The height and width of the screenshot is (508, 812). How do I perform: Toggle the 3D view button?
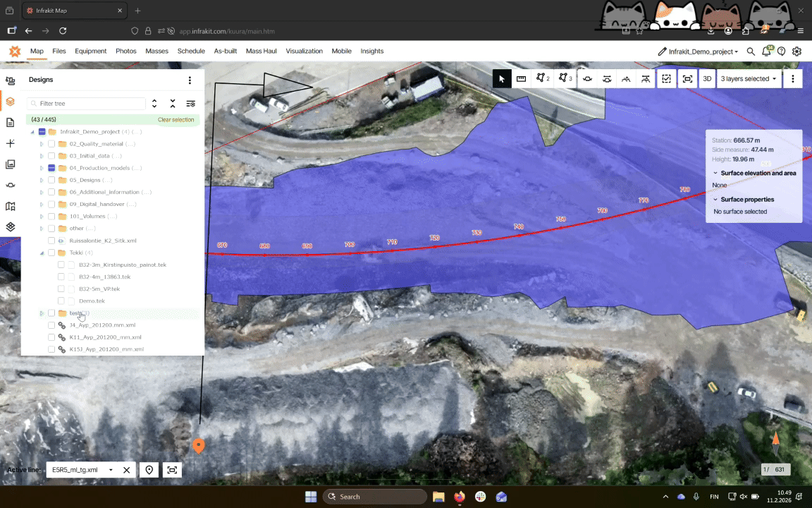pos(707,79)
